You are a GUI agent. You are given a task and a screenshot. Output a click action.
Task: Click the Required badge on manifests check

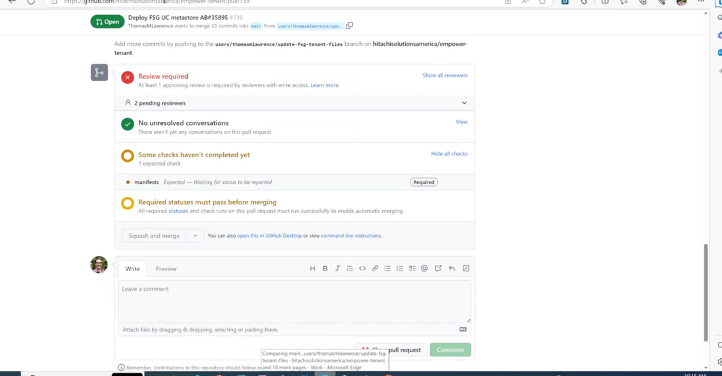(424, 182)
